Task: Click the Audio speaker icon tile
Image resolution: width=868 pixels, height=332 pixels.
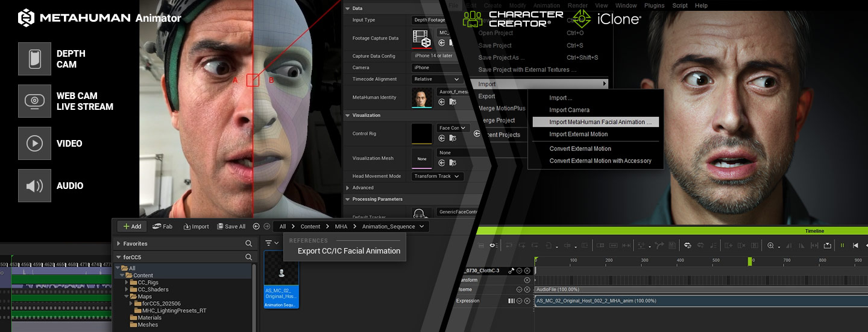Action: click(x=34, y=186)
